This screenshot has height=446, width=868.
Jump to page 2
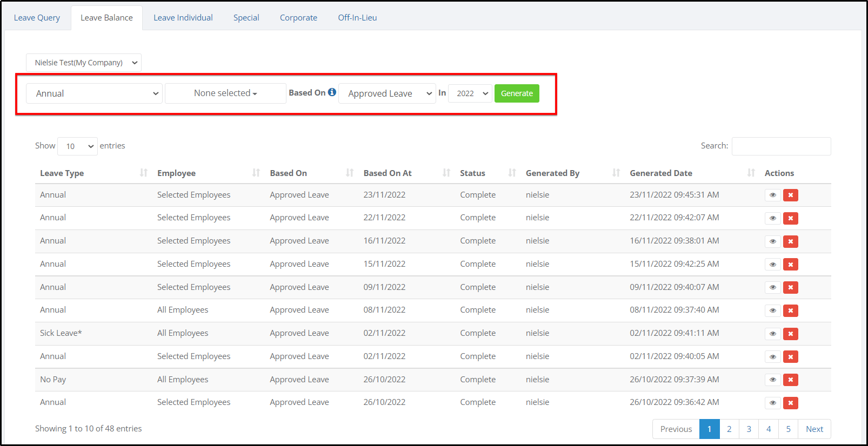click(729, 429)
